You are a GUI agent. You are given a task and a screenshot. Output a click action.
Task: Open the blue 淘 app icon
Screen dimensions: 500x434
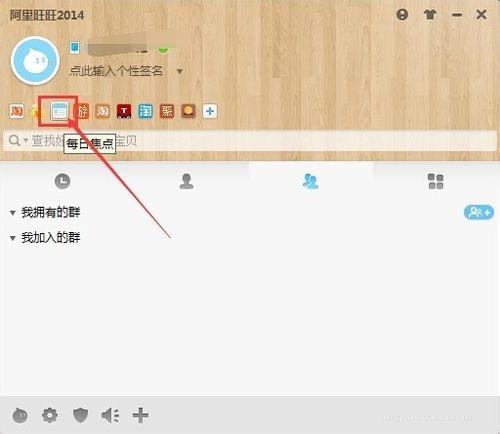click(x=146, y=111)
